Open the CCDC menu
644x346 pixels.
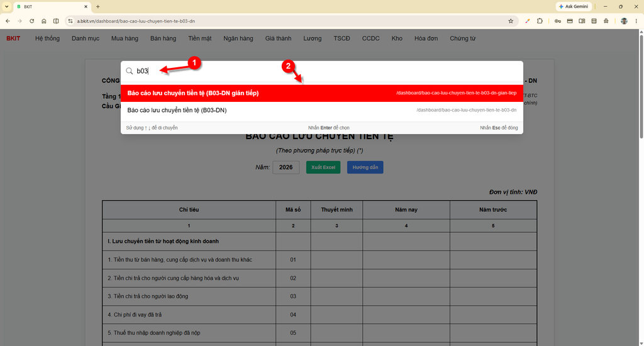[x=370, y=38]
